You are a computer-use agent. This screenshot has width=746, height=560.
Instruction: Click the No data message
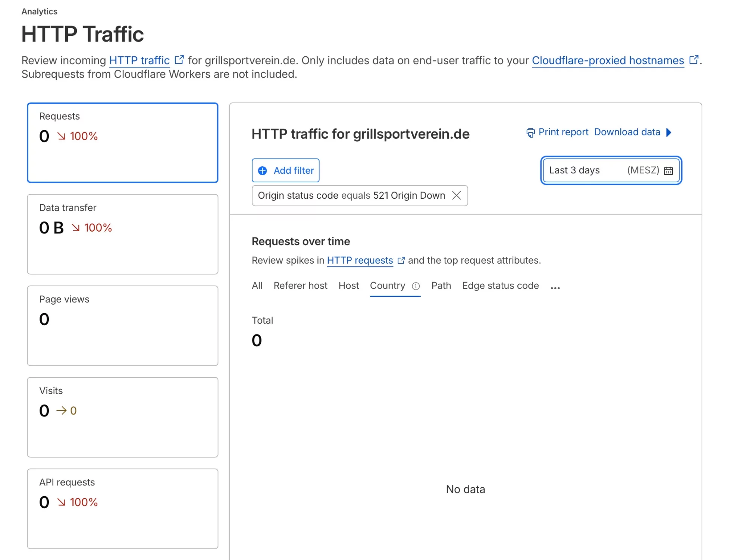(x=466, y=489)
